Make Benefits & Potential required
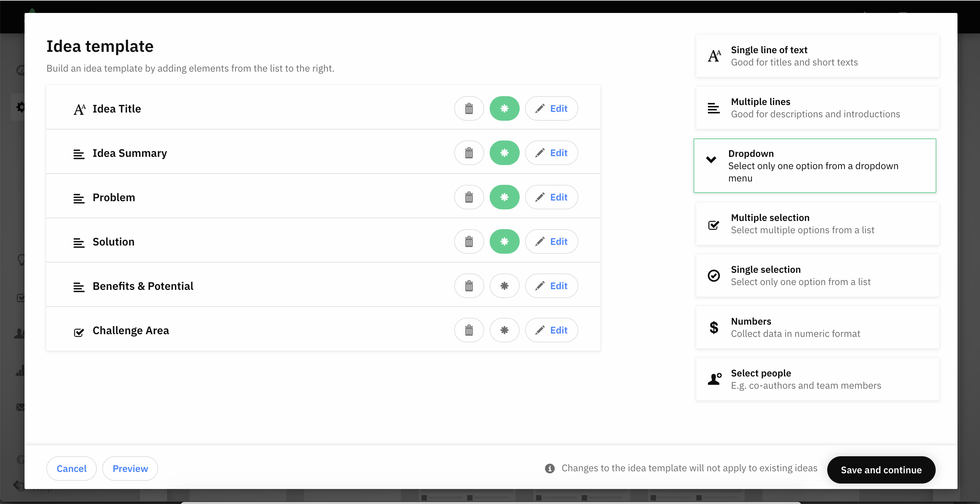 [504, 286]
